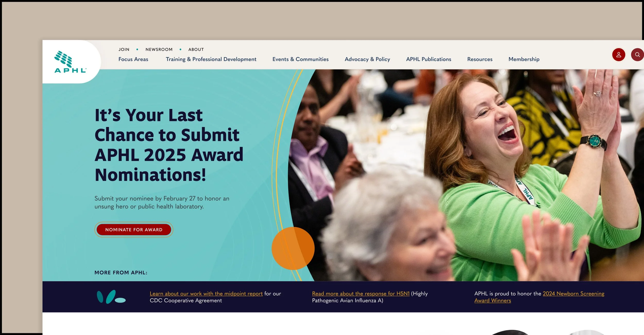Expand the Advocacy & Policy navigation menu

(x=367, y=59)
